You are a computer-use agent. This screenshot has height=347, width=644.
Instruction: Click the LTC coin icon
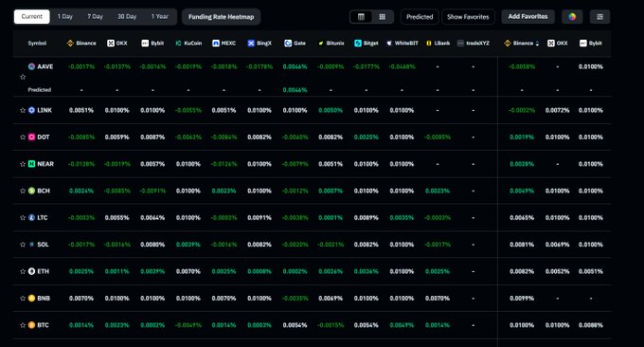coord(31,217)
